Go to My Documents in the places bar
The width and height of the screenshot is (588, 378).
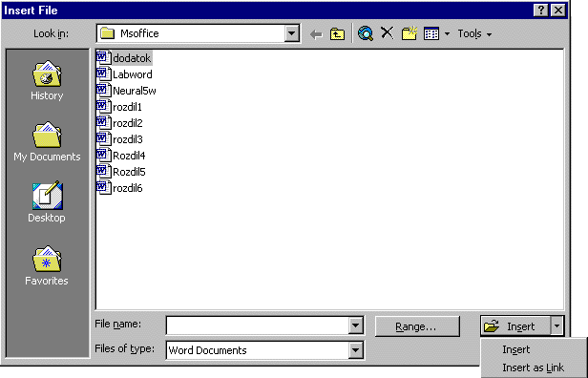click(x=47, y=141)
